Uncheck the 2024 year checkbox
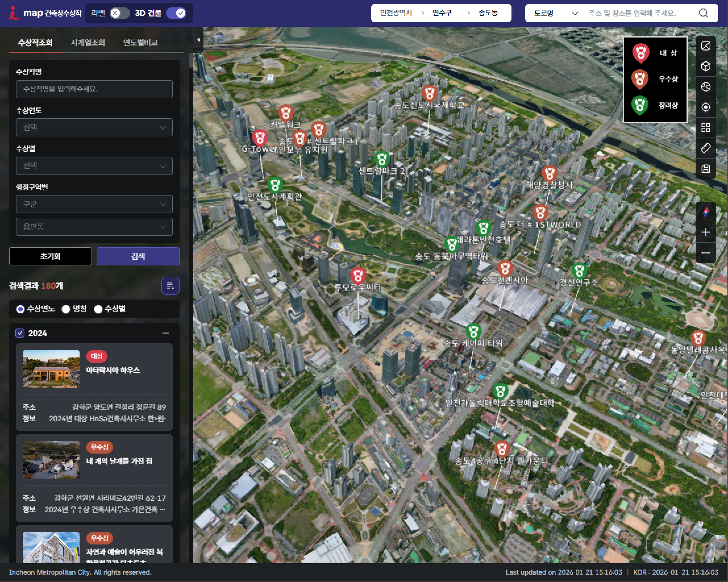This screenshot has height=582, width=728. pyautogui.click(x=20, y=333)
